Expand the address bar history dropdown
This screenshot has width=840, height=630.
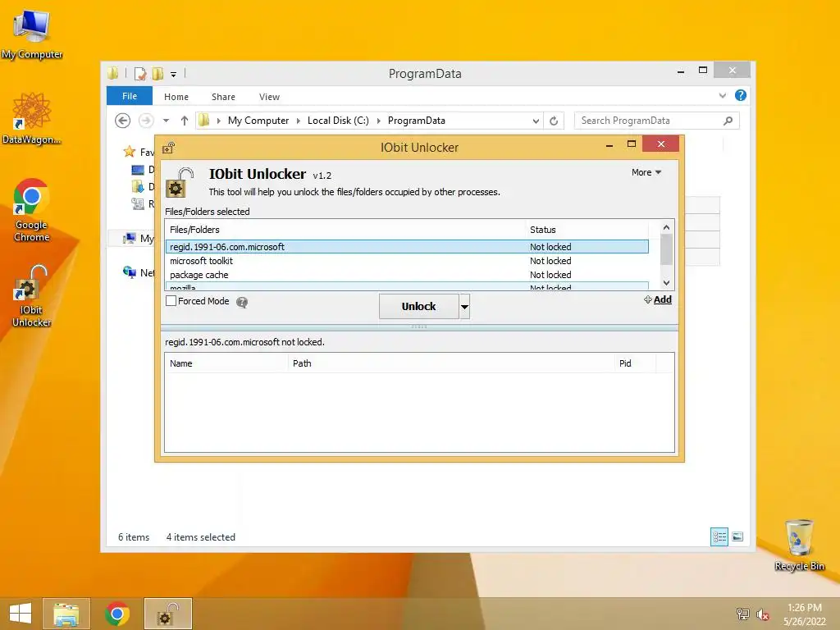(535, 121)
